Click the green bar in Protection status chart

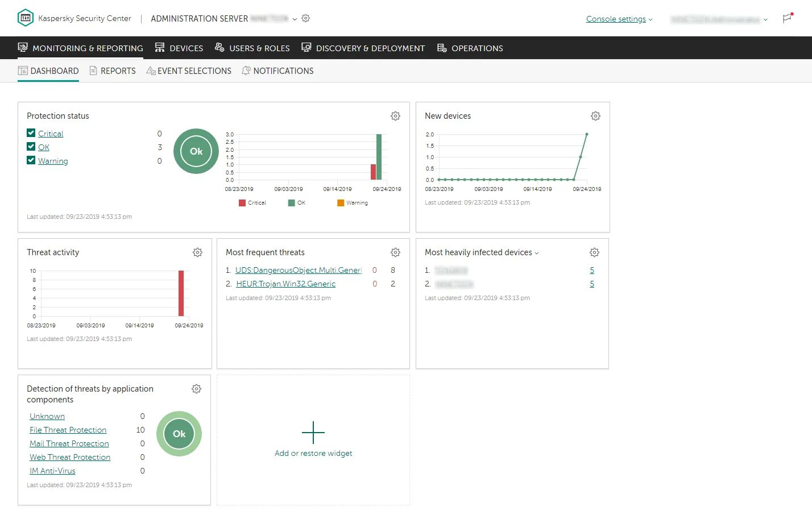(x=379, y=157)
